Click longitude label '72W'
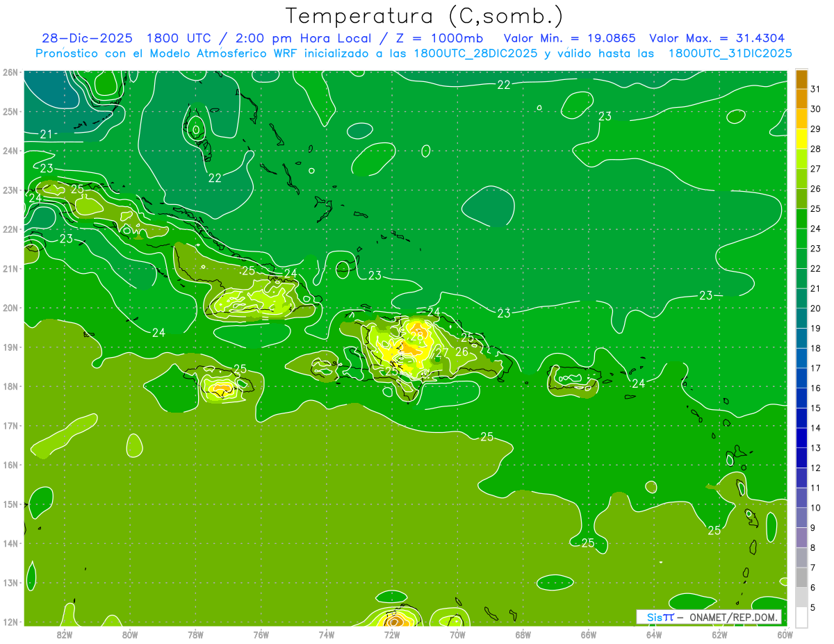The image size is (834, 644). (x=392, y=634)
